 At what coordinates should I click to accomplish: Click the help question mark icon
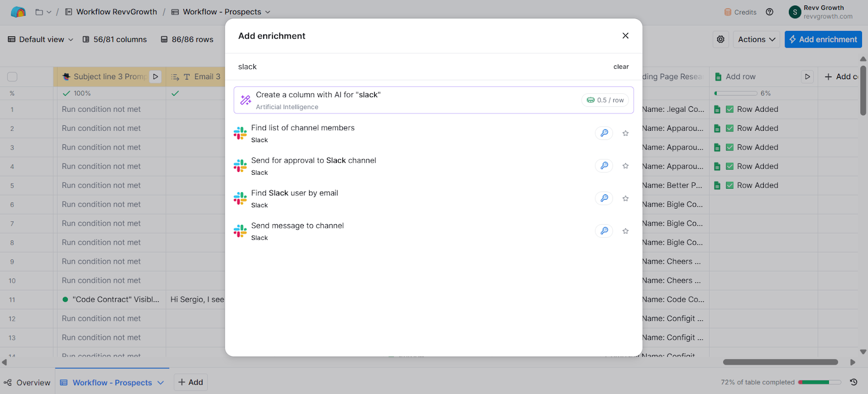tap(769, 12)
